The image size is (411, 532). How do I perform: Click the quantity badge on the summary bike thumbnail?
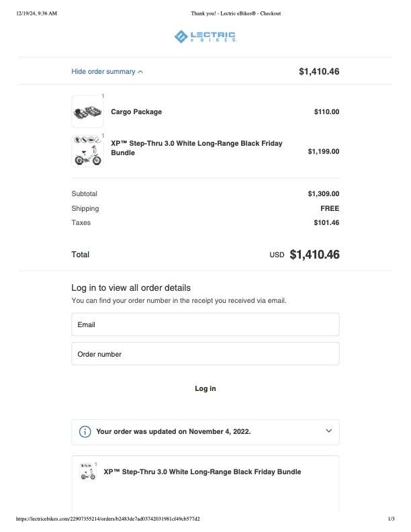click(x=103, y=136)
